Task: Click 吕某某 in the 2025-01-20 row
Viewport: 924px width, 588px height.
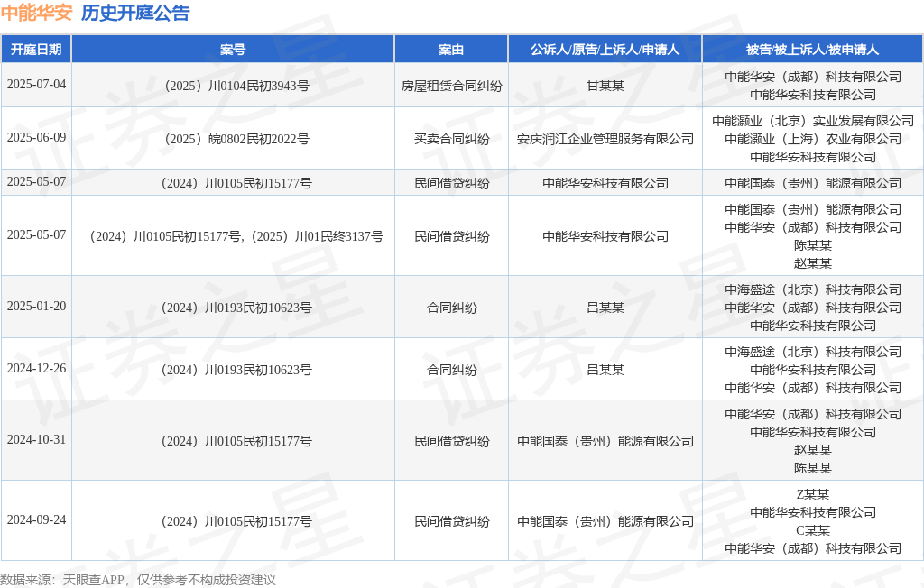Action: coord(605,308)
